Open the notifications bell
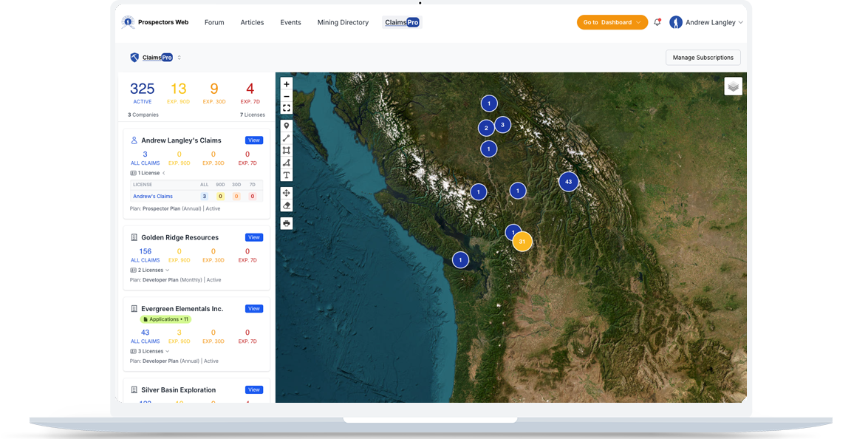 pos(657,22)
